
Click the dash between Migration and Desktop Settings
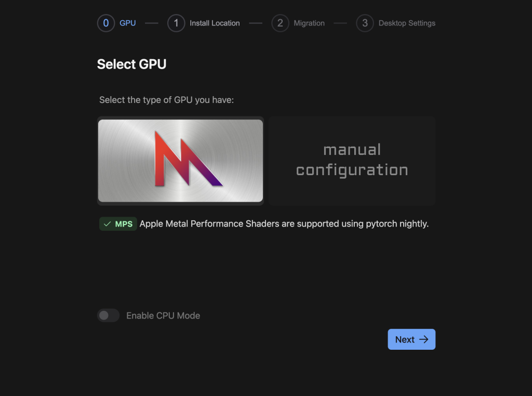pyautogui.click(x=340, y=23)
